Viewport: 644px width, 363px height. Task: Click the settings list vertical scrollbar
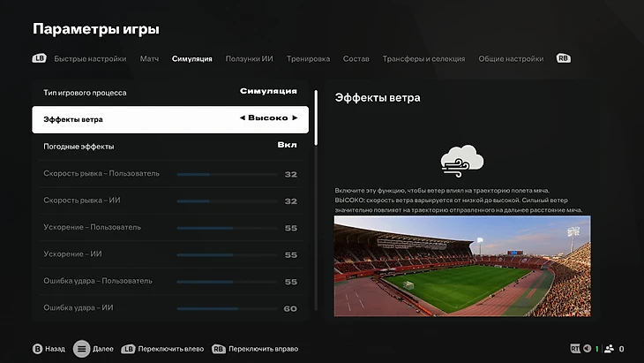click(x=316, y=200)
